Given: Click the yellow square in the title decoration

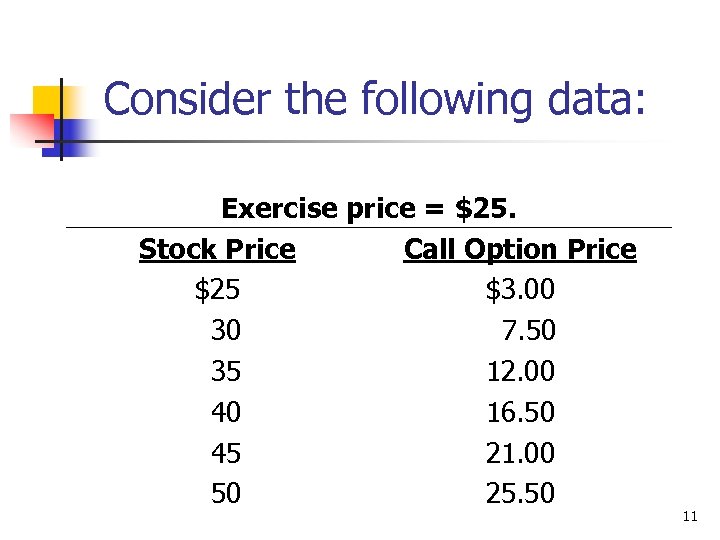Looking at the screenshot, I should click(x=45, y=100).
